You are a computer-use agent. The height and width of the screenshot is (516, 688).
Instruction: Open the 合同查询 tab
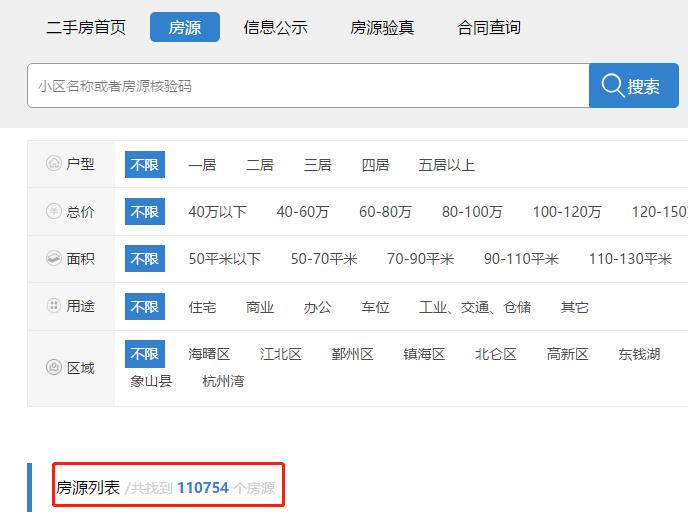click(x=489, y=27)
